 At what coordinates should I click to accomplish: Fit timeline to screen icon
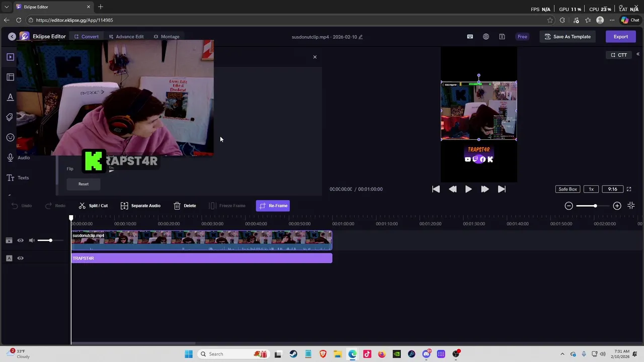click(631, 206)
